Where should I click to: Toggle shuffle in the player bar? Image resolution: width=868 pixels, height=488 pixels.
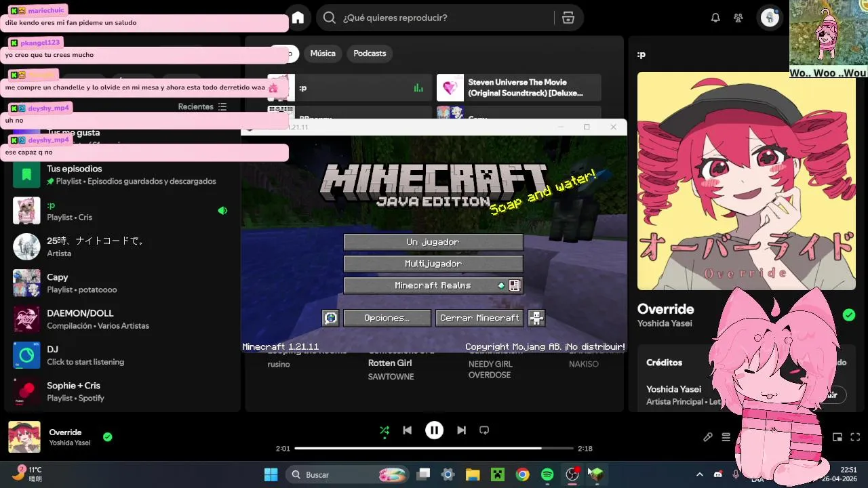click(384, 430)
